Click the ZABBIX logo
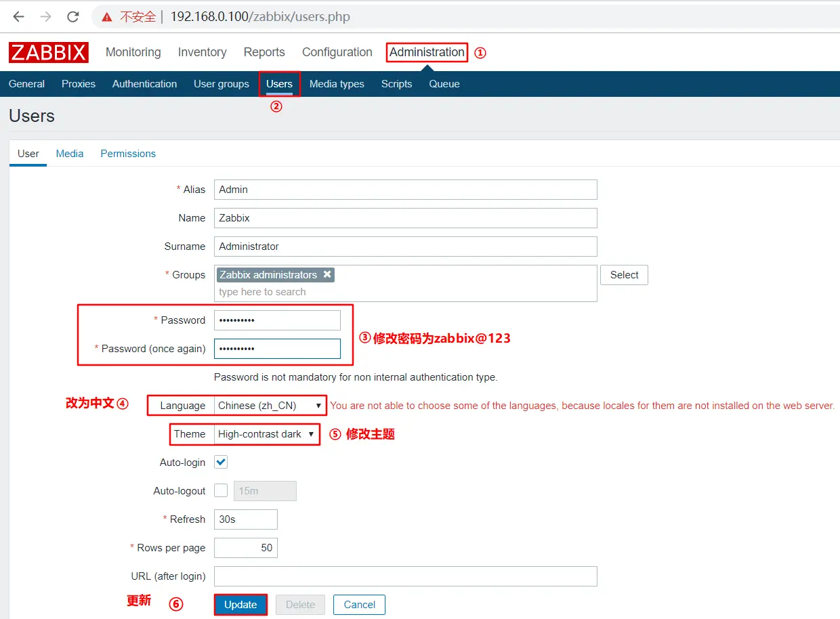The height and width of the screenshot is (619, 840). (x=49, y=52)
